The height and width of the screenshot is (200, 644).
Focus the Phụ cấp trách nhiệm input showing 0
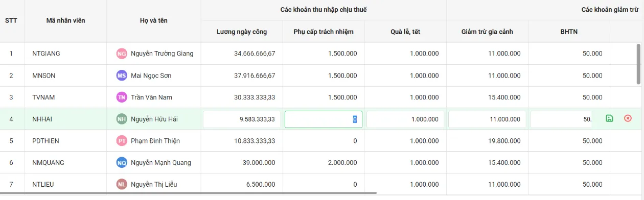tap(324, 119)
